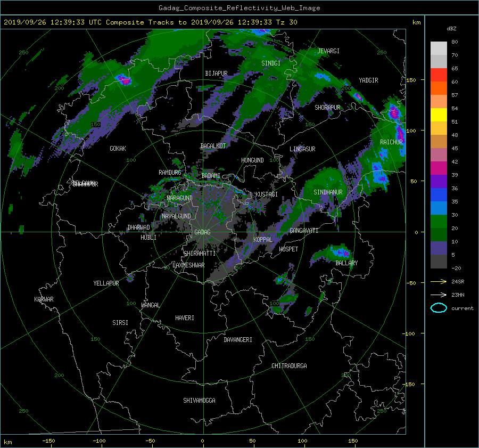Click the HAVERI city label
This screenshot has height=448, width=479.
point(185,318)
